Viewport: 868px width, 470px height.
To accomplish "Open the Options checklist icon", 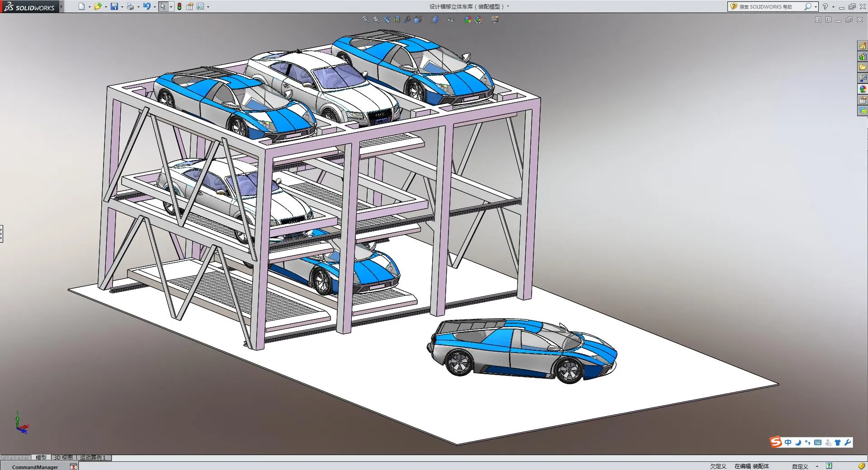I will (x=200, y=6).
